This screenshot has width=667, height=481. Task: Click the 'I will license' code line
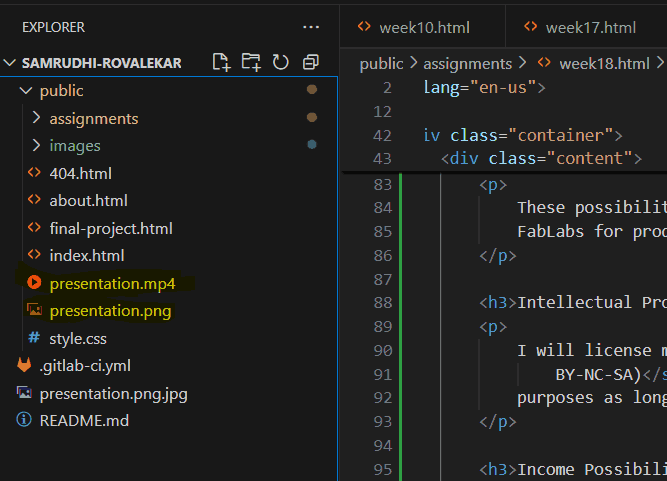592,350
